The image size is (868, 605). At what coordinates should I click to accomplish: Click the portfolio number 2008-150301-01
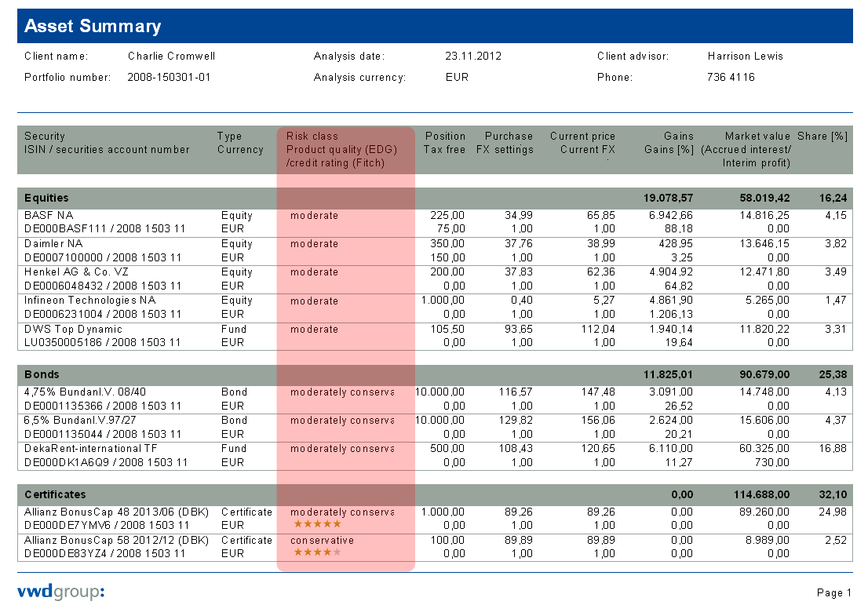[x=169, y=78]
